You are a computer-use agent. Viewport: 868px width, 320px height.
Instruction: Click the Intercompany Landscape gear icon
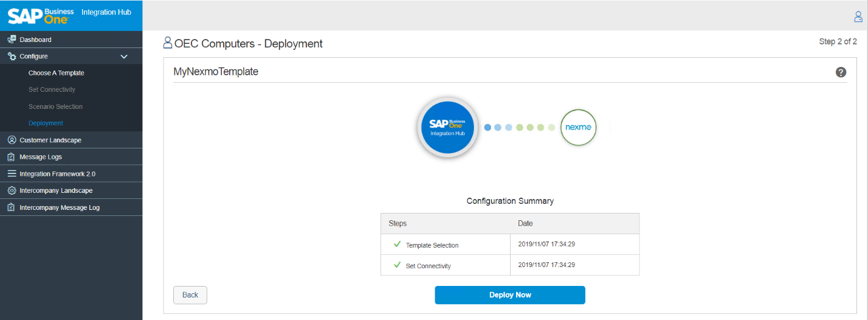tap(12, 190)
